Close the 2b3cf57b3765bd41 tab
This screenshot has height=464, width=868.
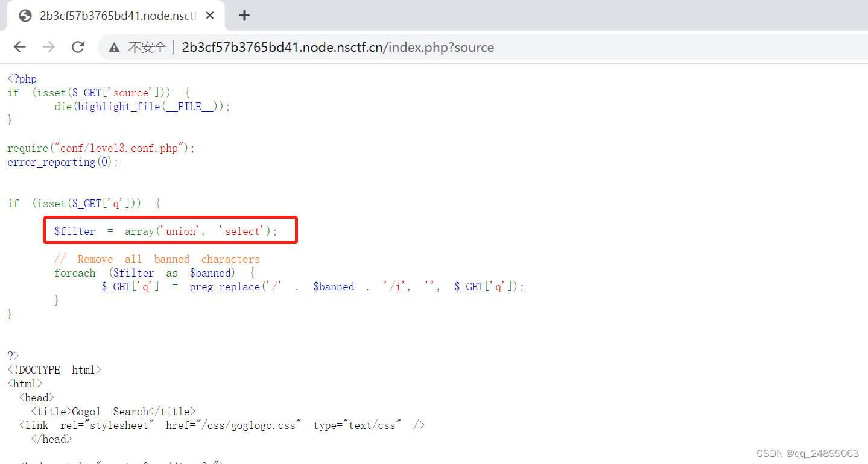(209, 15)
